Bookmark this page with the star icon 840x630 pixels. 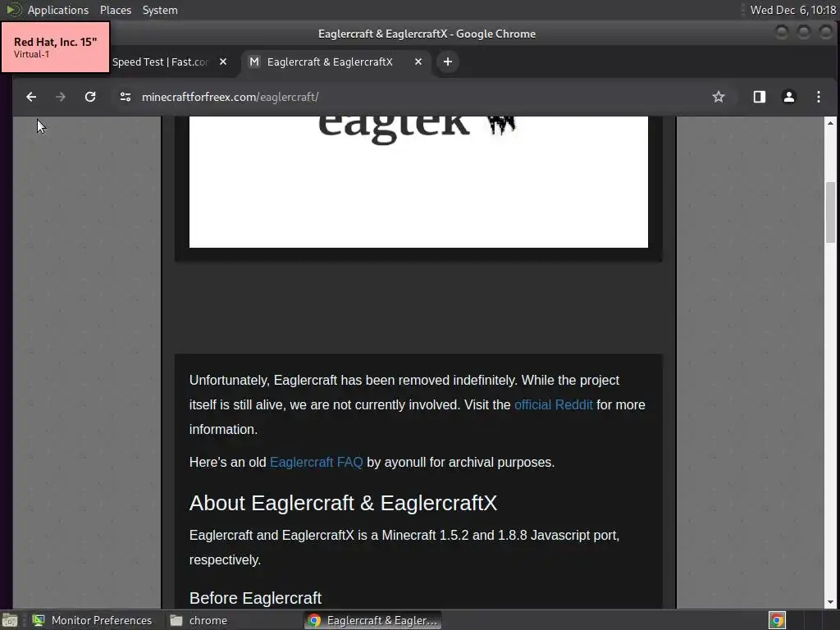(x=719, y=97)
